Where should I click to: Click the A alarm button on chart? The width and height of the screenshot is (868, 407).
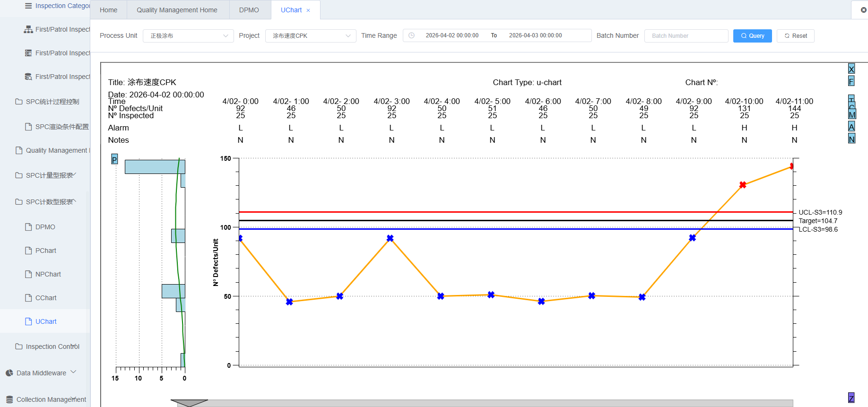(851, 127)
